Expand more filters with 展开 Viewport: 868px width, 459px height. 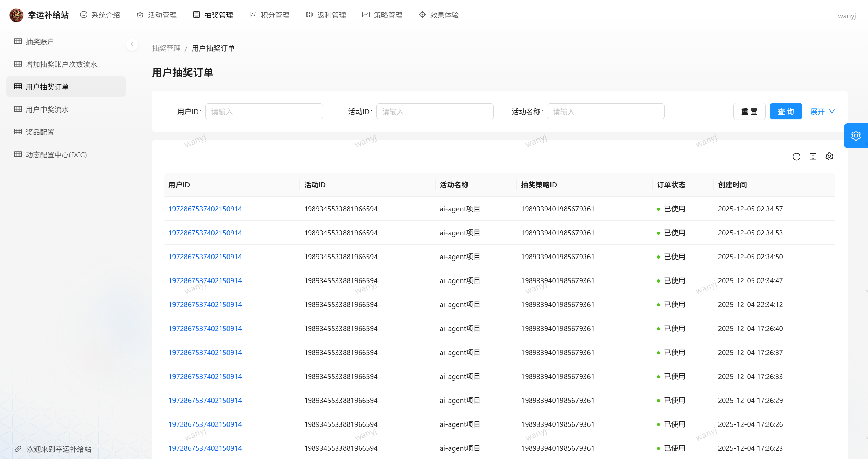click(822, 112)
